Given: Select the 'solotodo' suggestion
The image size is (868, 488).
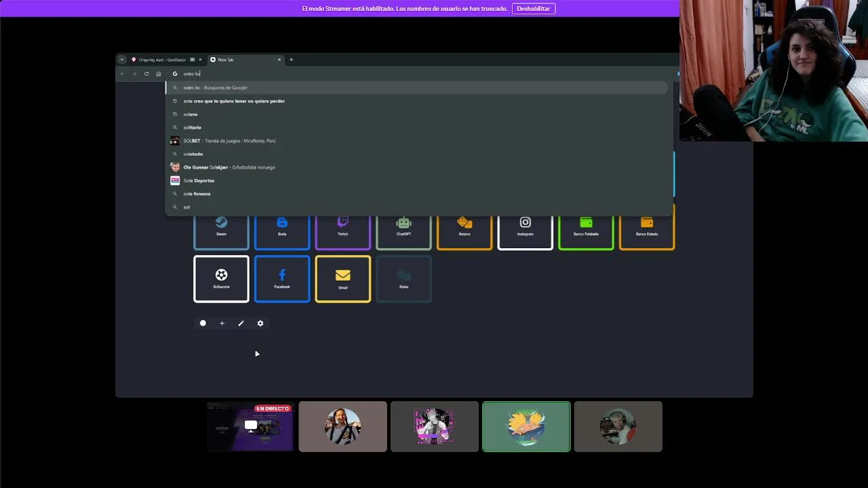Looking at the screenshot, I should tap(417, 154).
